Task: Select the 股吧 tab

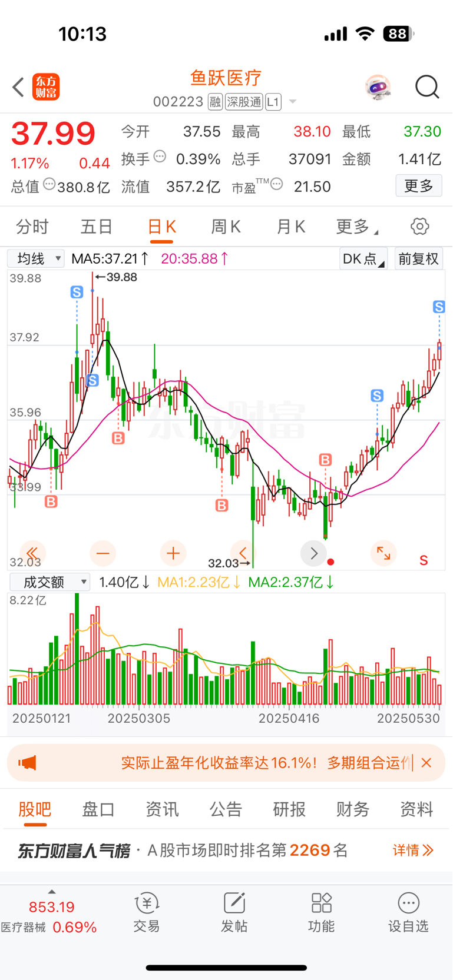Action: tap(35, 809)
